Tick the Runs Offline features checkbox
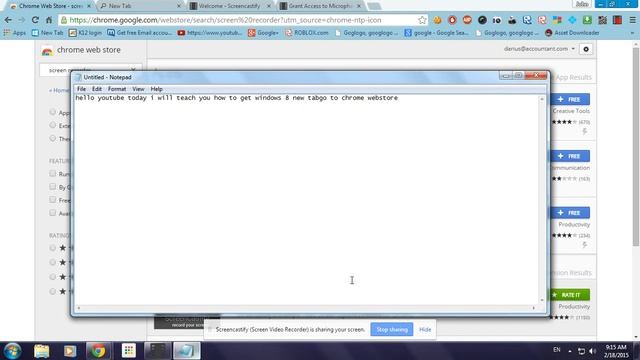 53,173
